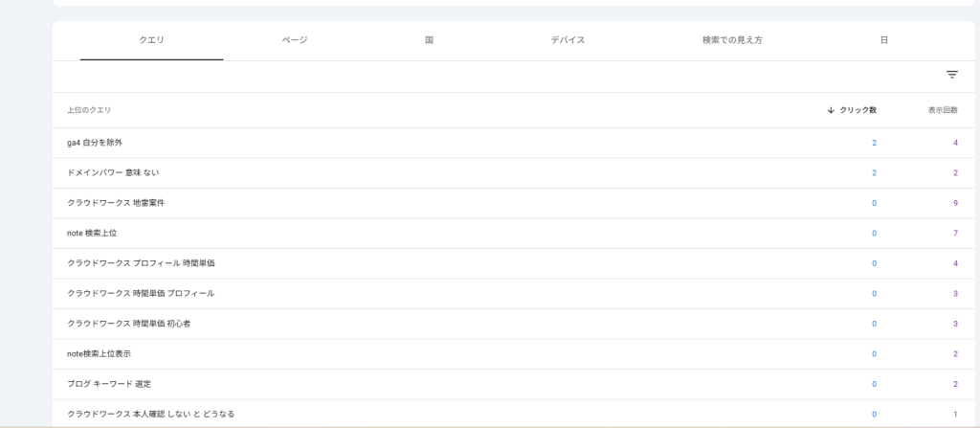This screenshot has width=980, height=428.
Task: Click the 上位のクエリ column header
Action: [89, 110]
